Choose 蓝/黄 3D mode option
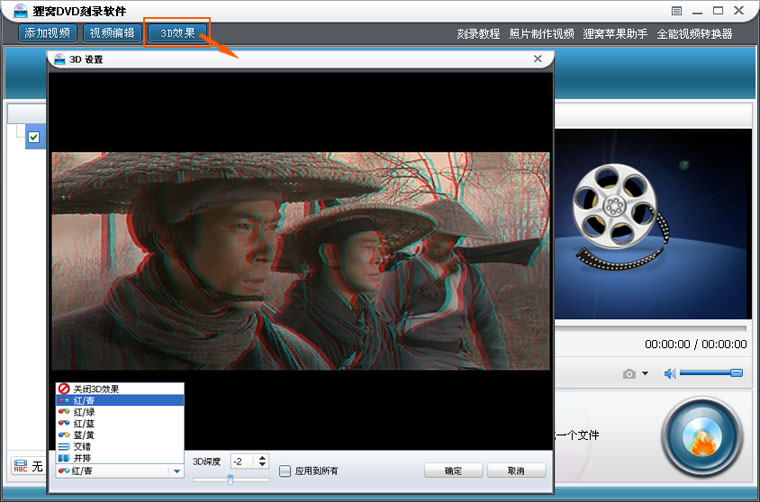Viewport: 760px width, 502px height. (x=120, y=435)
